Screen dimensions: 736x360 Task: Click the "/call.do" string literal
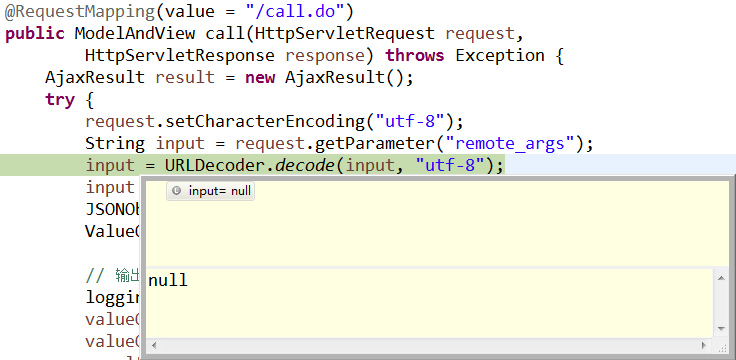point(294,12)
